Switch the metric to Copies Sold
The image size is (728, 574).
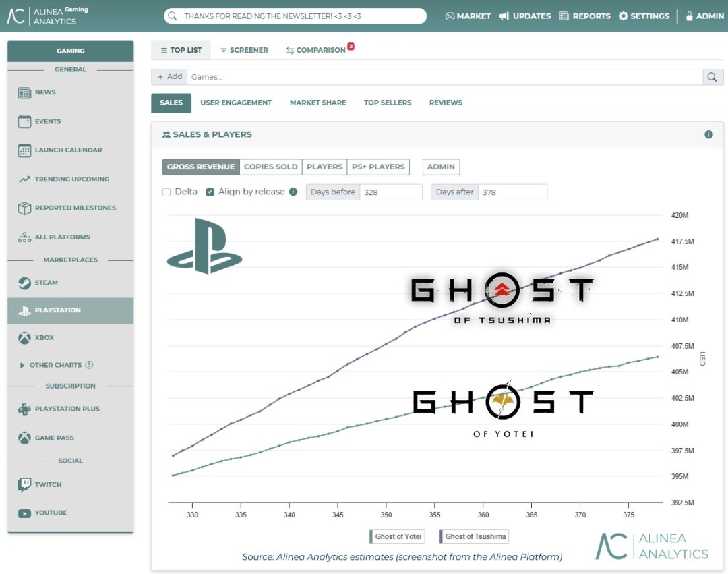(271, 167)
